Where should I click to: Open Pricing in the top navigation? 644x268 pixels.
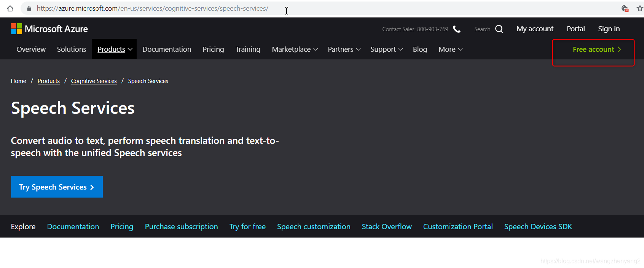point(213,49)
